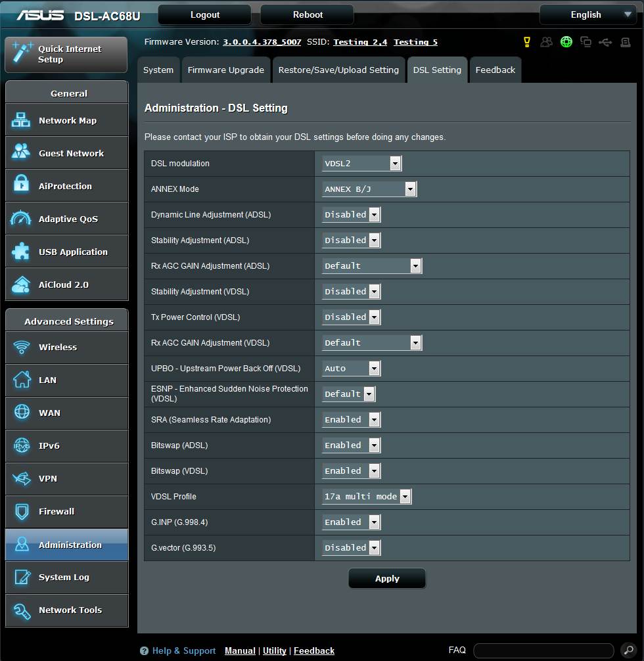Click the FAQ search input field

pos(543,650)
